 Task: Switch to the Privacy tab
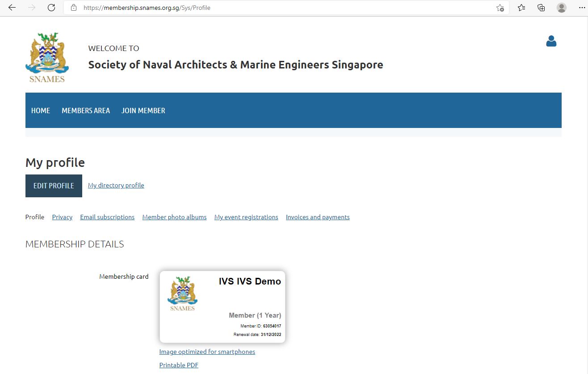pos(62,217)
